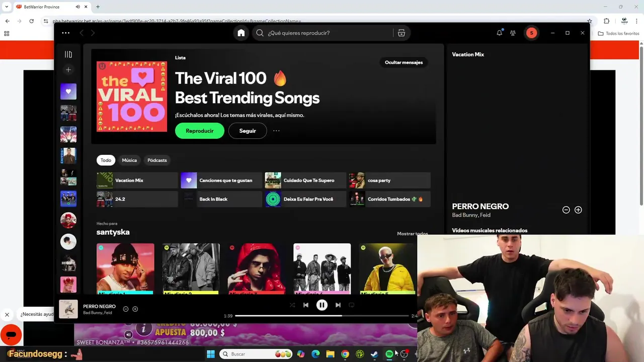Click Spotify icon in taskbar
Viewport: 644px width, 362px height.
tap(389, 354)
